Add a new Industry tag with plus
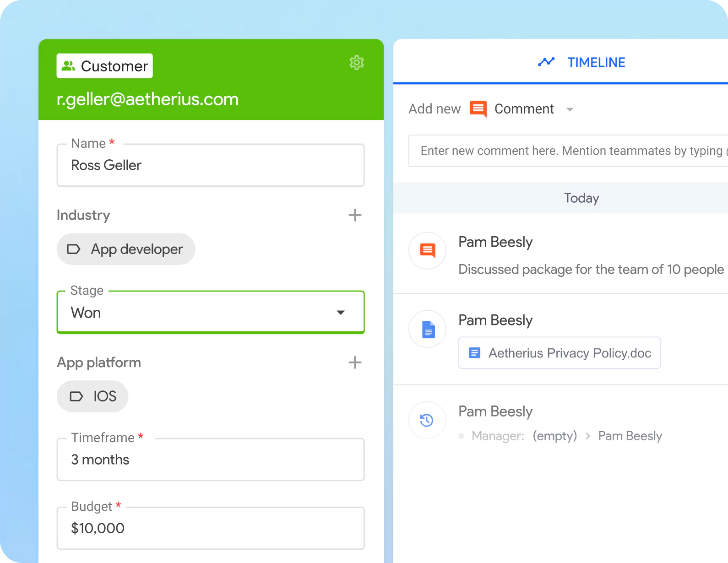This screenshot has height=563, width=728. pyautogui.click(x=355, y=215)
